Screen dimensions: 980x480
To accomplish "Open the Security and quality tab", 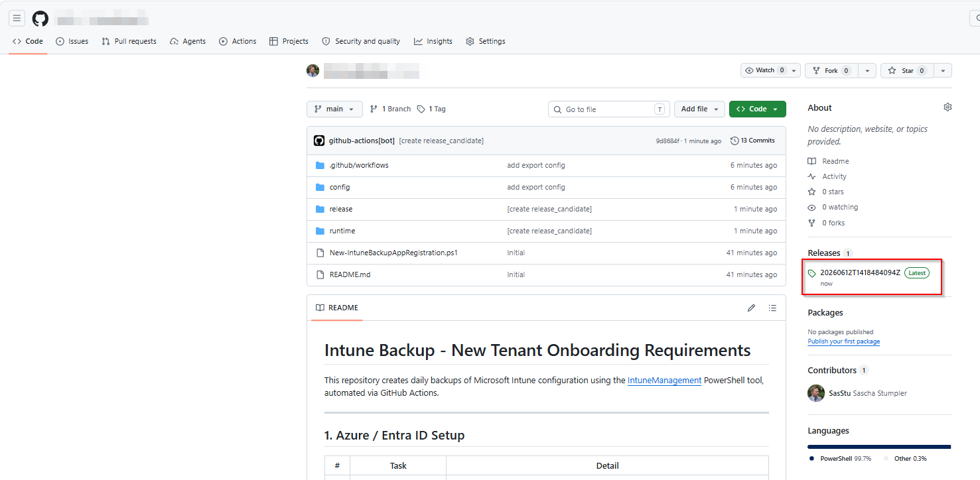I will [x=361, y=41].
